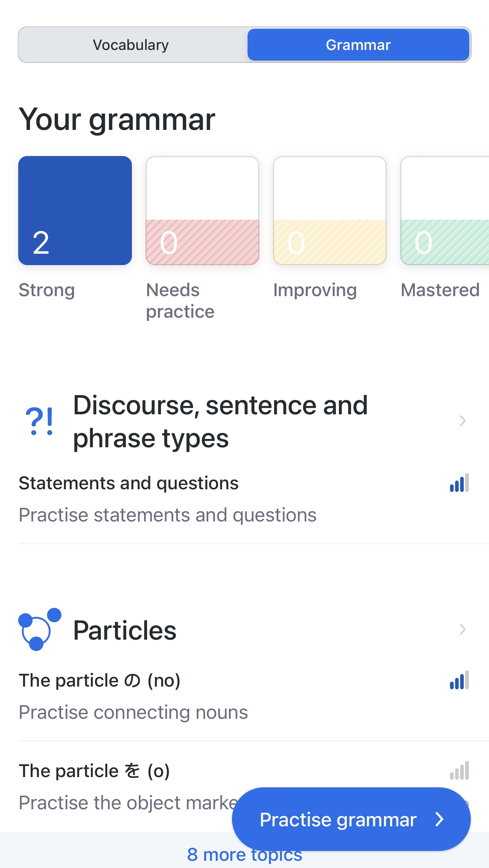Expand the Particles section chevron

pyautogui.click(x=462, y=629)
